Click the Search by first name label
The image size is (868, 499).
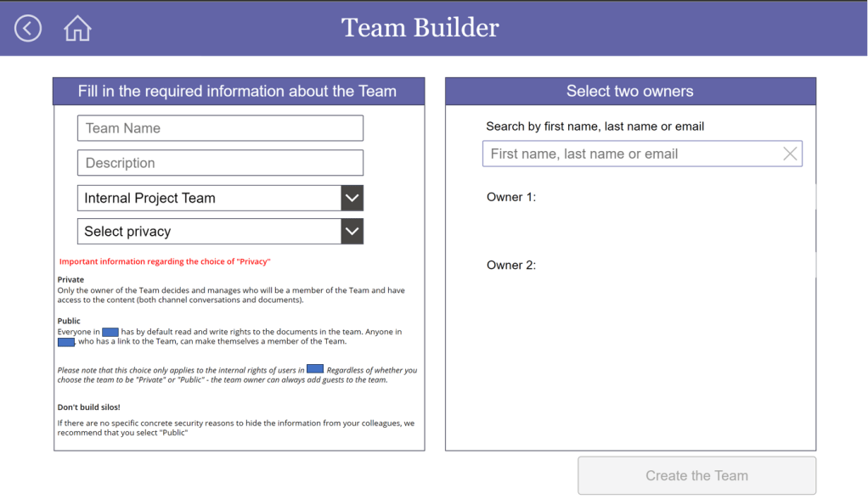595,126
